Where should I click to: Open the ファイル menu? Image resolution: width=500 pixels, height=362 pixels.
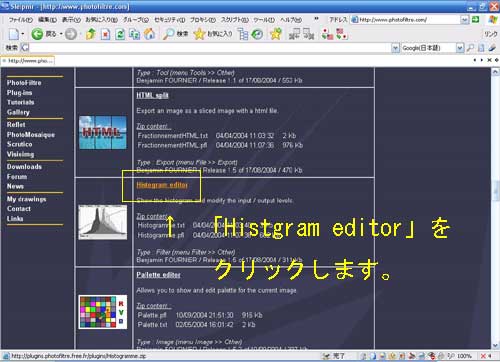tap(20, 20)
